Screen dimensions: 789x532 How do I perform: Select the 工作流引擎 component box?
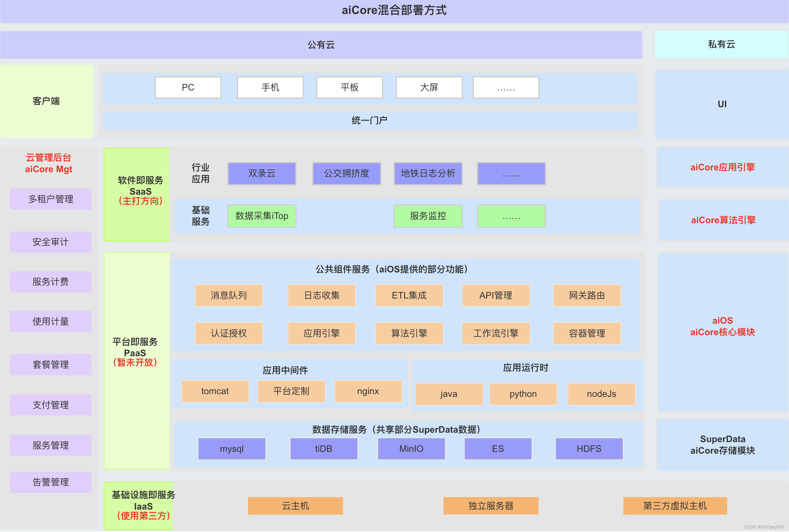[496, 333]
